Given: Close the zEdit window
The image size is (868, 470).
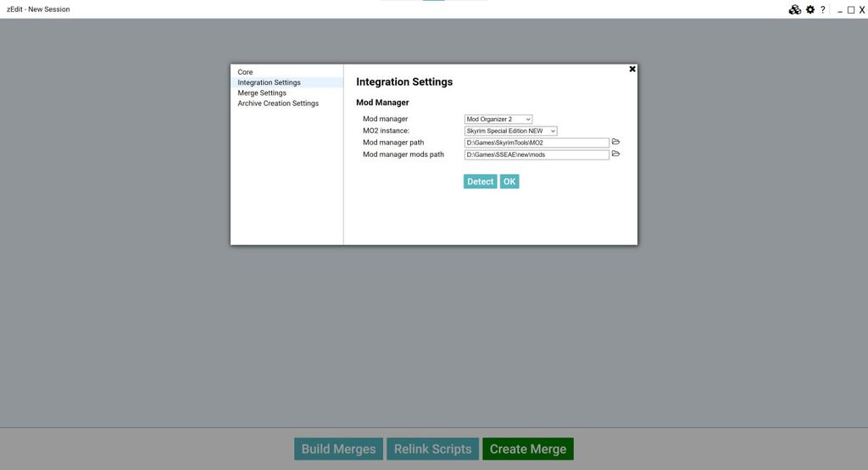Looking at the screenshot, I should click(x=862, y=10).
